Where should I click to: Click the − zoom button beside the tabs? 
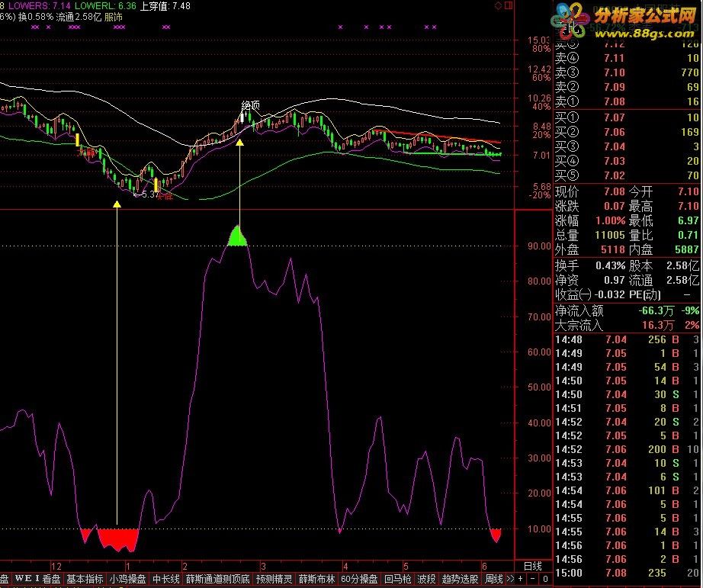pos(533,579)
